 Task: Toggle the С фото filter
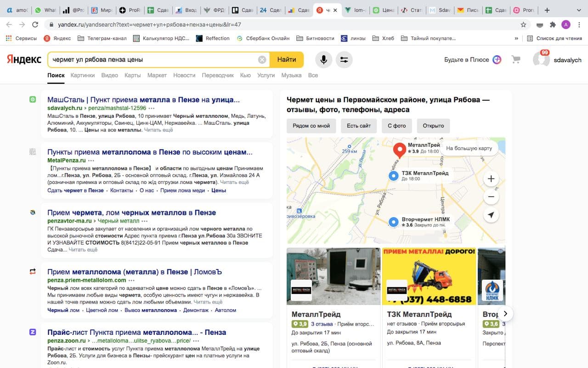click(397, 126)
